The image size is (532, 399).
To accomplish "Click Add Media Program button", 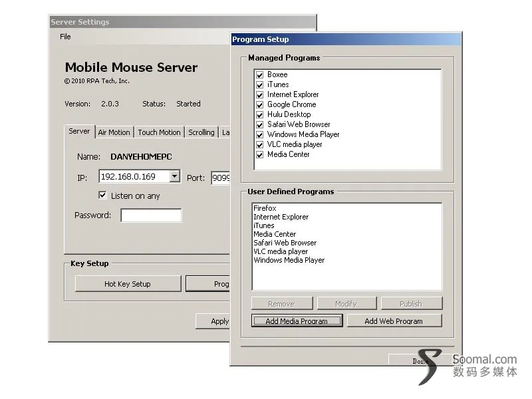I will [297, 321].
